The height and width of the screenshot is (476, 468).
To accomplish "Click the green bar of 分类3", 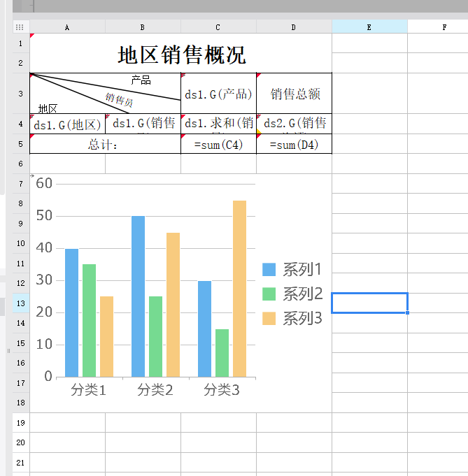I will point(222,353).
